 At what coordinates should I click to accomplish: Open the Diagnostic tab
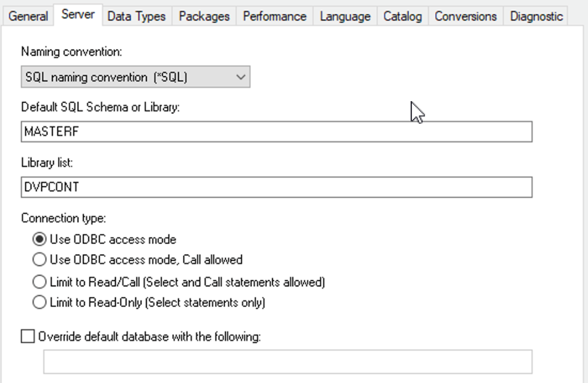(x=536, y=16)
